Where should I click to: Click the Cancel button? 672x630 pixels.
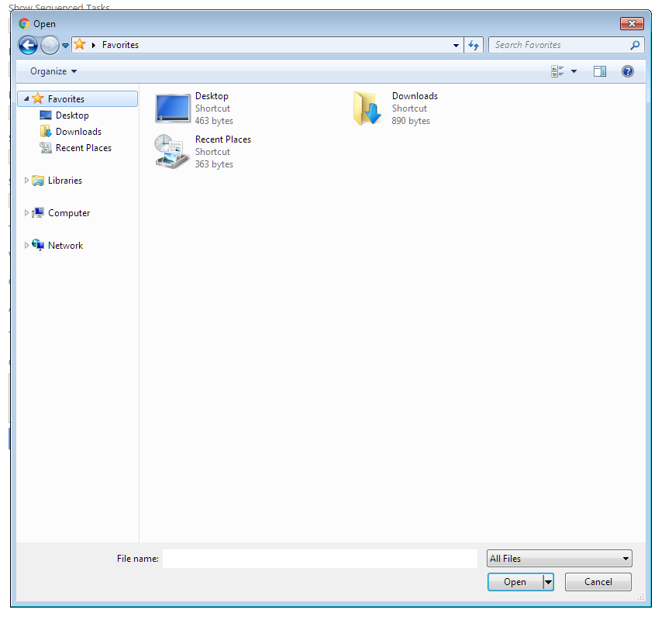pos(598,582)
